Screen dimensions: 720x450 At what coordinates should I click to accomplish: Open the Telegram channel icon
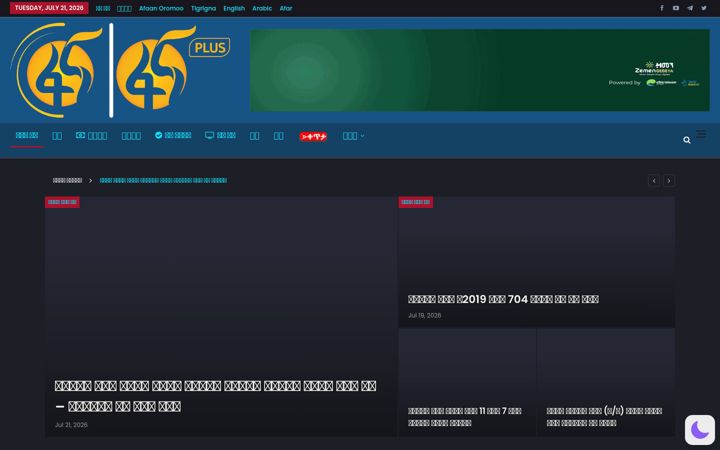pos(690,8)
